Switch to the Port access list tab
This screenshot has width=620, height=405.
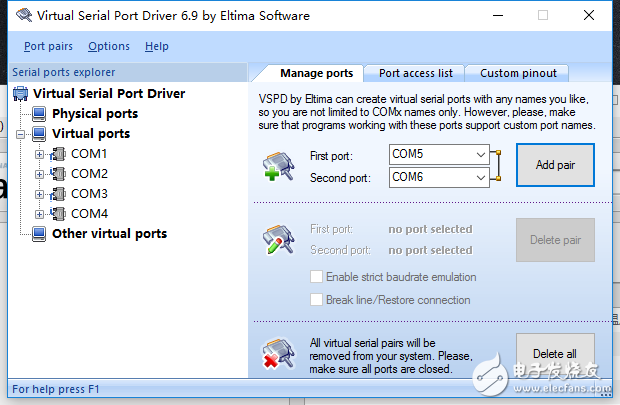coord(416,74)
